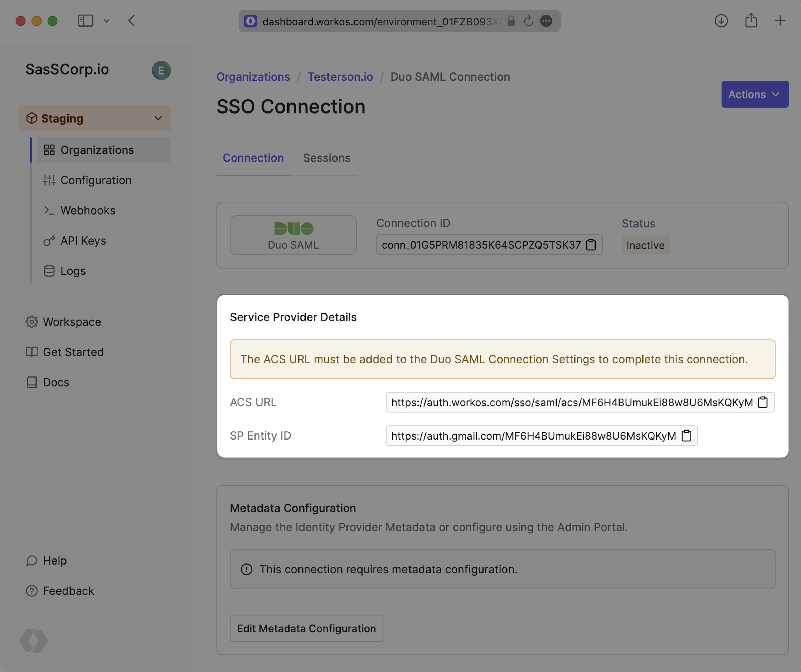The width and height of the screenshot is (801, 672).
Task: Open a new browser tab with plus icon
Action: pos(780,21)
